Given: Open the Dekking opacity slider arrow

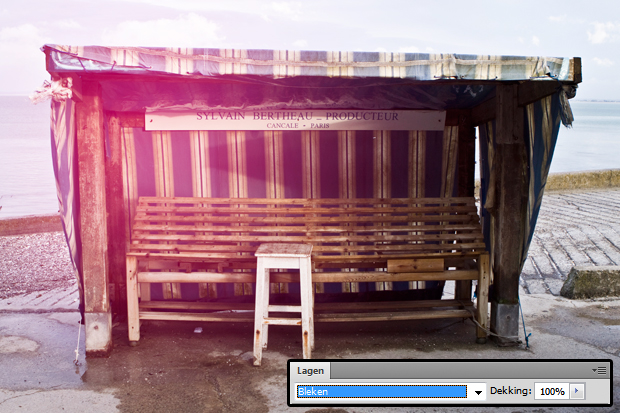Looking at the screenshot, I should coord(577,391).
